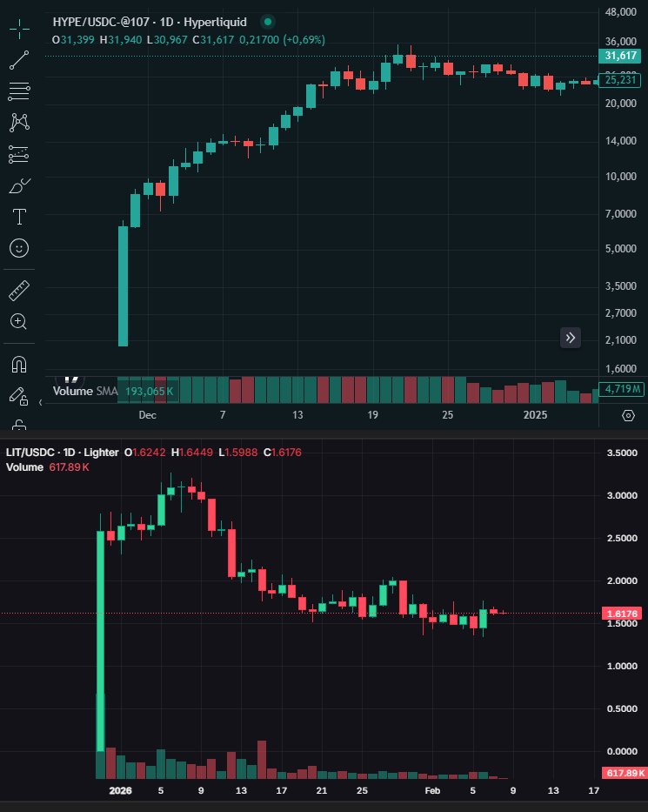Collapse the drawing toolbar with the arrow
The image size is (648, 812).
click(41, 402)
